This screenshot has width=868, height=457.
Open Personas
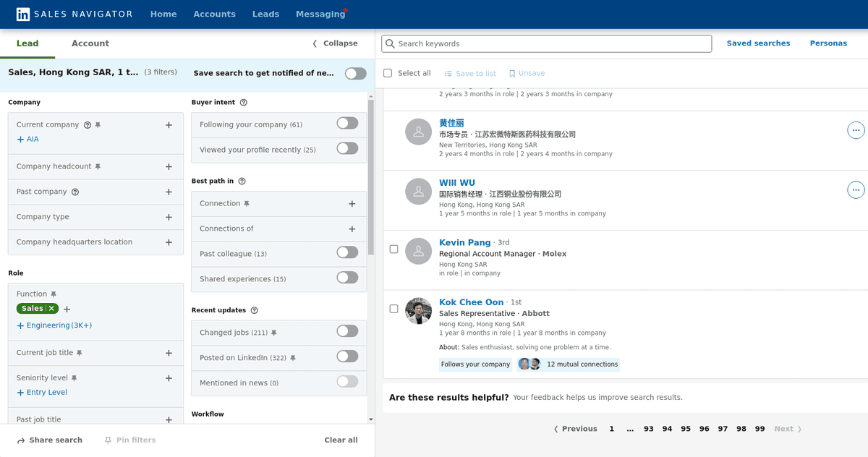pos(828,43)
